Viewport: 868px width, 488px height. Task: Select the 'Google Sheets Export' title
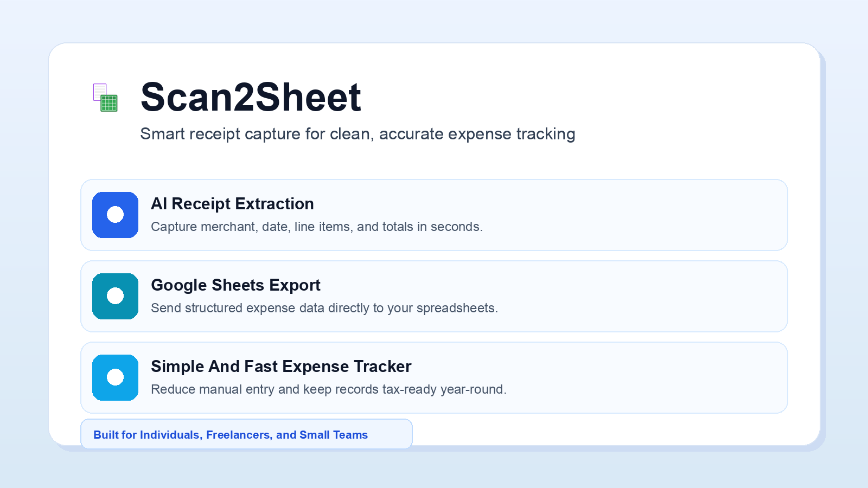click(x=235, y=285)
